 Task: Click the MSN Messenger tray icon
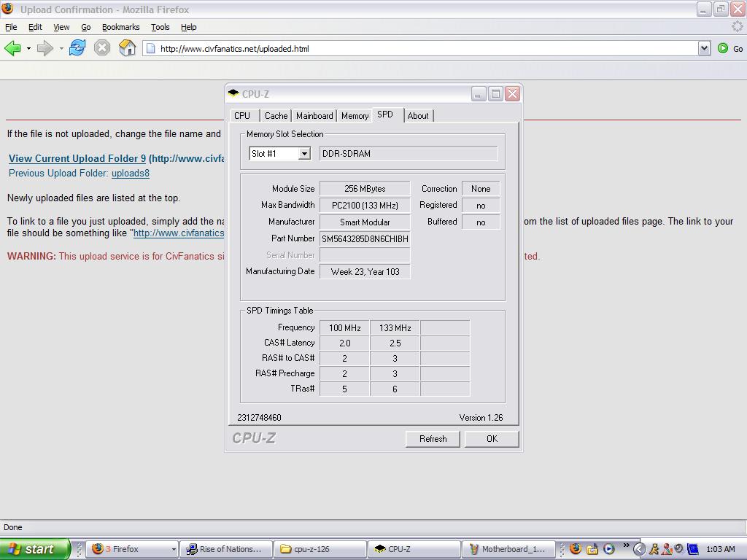pos(667,549)
